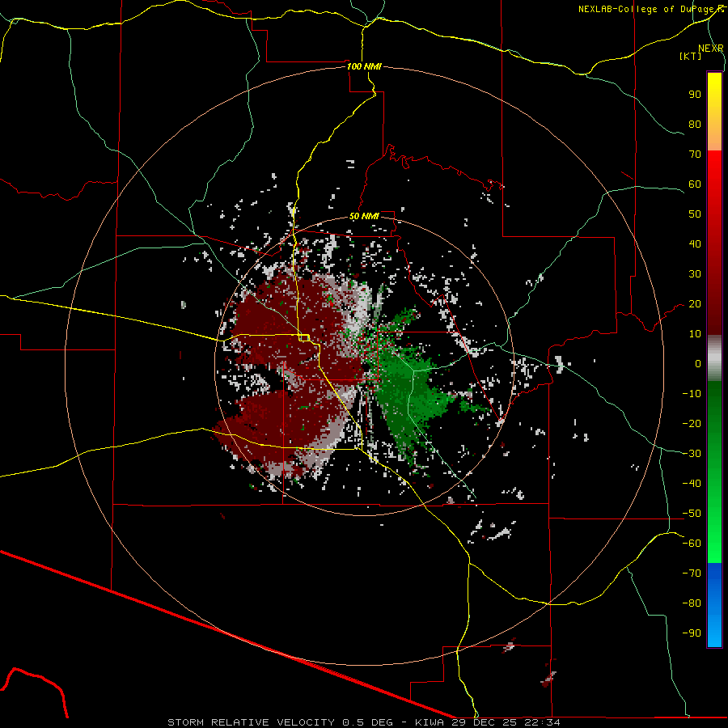Click the 10 value on velocity scale
Screen dimensions: 728x728
(695, 334)
